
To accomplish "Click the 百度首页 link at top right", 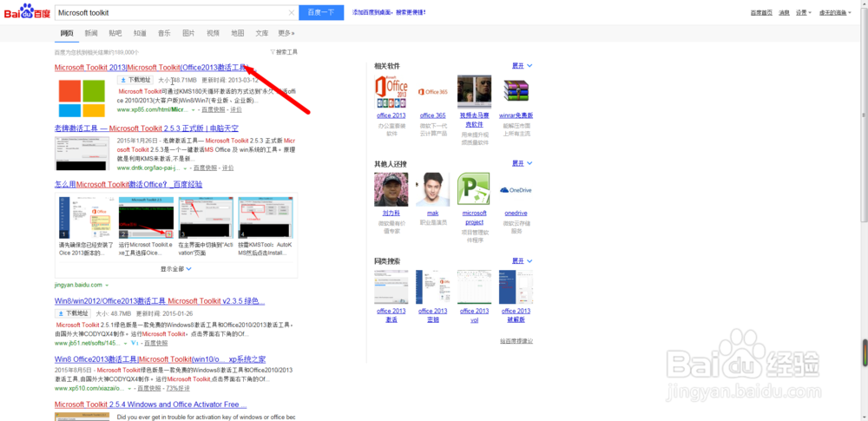I will point(761,12).
